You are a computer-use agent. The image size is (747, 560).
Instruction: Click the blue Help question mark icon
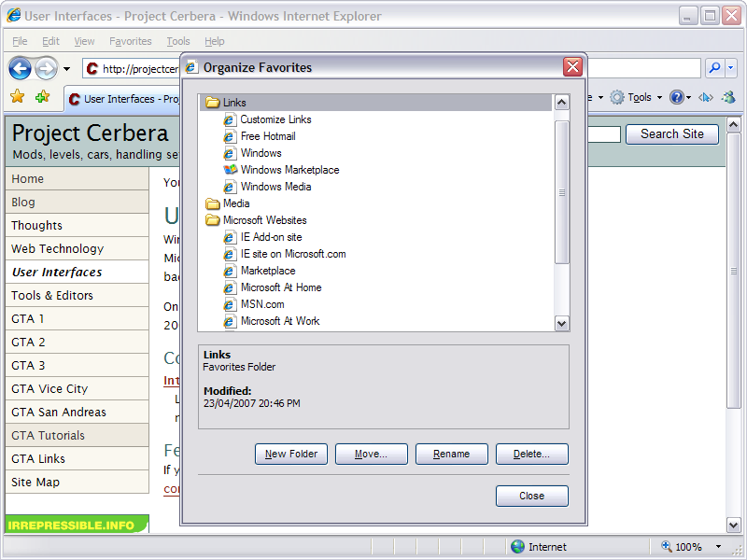676,97
